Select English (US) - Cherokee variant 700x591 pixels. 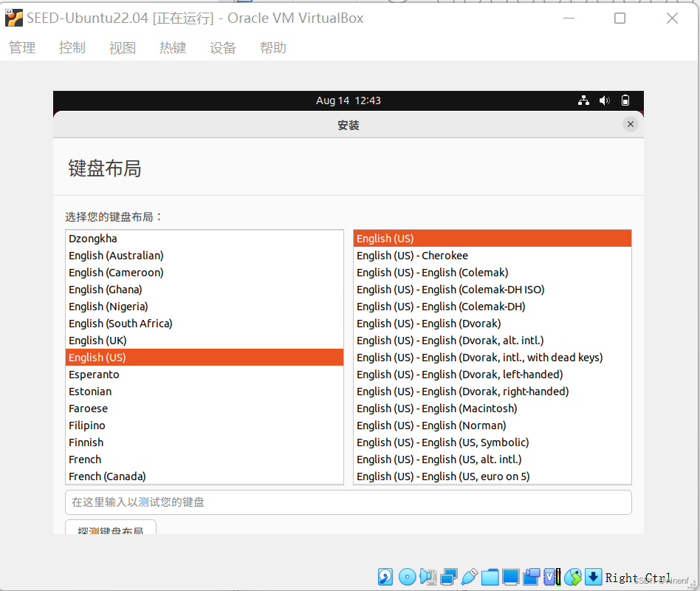(493, 256)
